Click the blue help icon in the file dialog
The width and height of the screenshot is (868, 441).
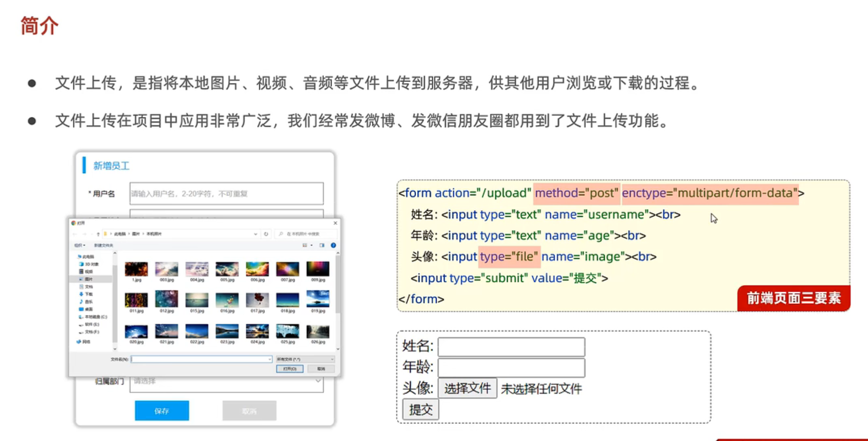[x=333, y=245]
